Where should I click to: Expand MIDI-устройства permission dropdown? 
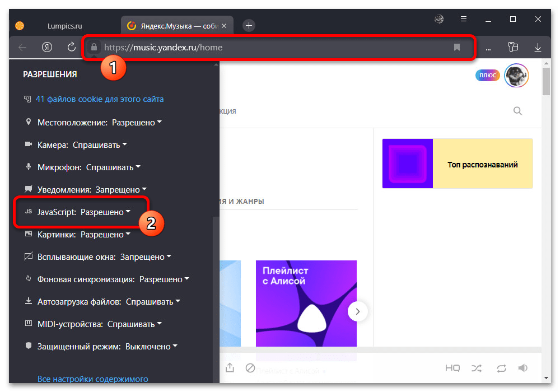(x=134, y=324)
